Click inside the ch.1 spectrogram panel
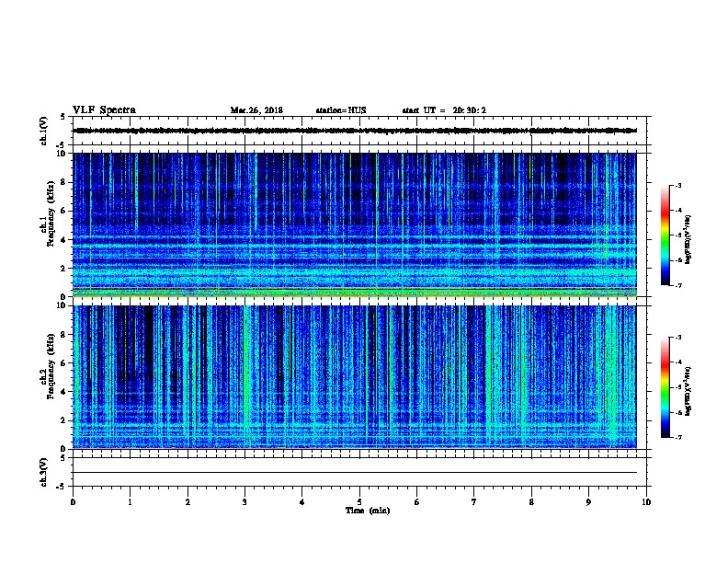728x563 pixels. pyautogui.click(x=355, y=224)
